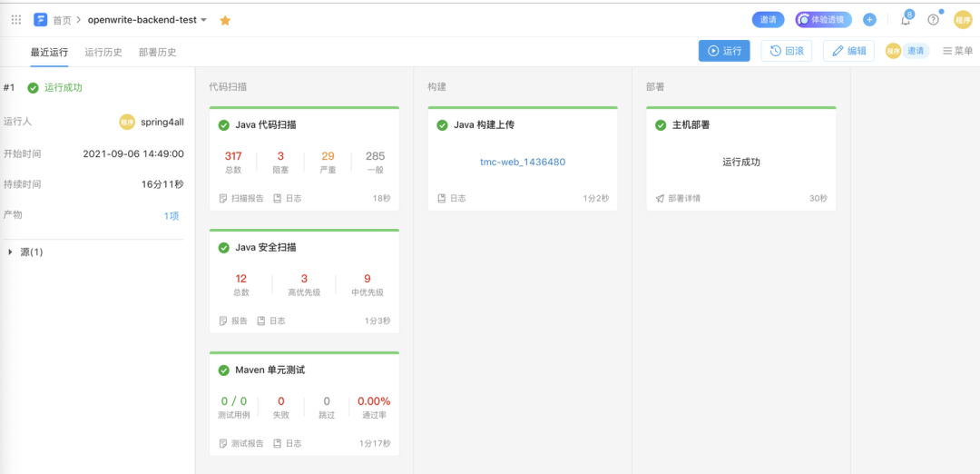Open 扫描报告 for Java 代码扫描
Viewport: 980px width, 474px height.
pyautogui.click(x=241, y=198)
